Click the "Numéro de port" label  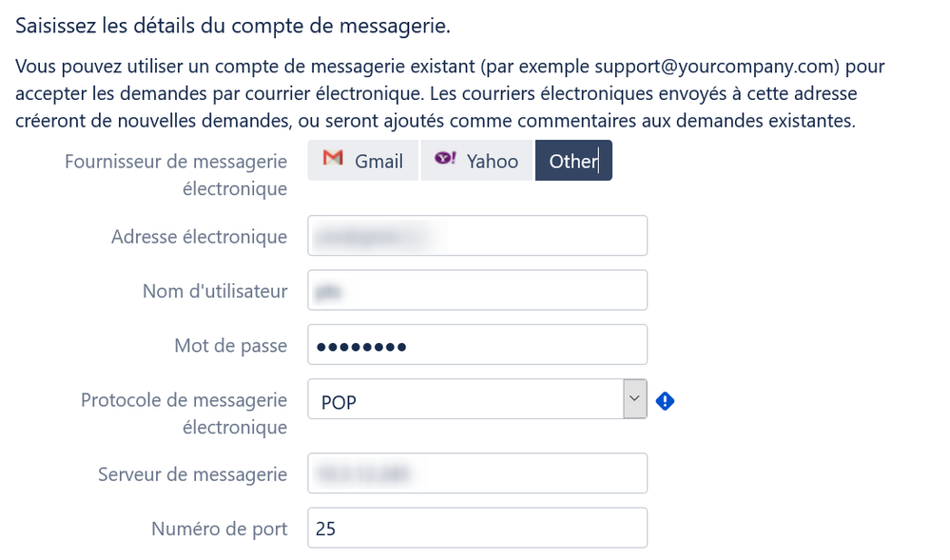[220, 529]
